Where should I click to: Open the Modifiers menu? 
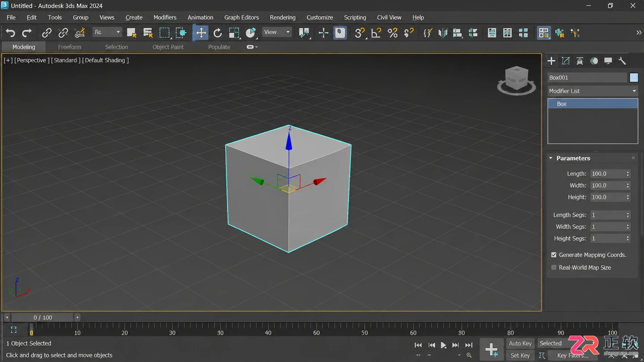tap(165, 17)
